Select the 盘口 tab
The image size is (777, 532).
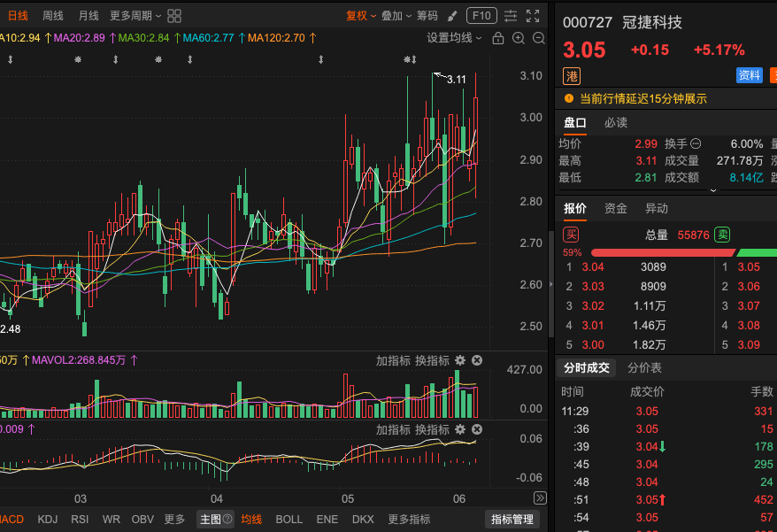pyautogui.click(x=575, y=122)
